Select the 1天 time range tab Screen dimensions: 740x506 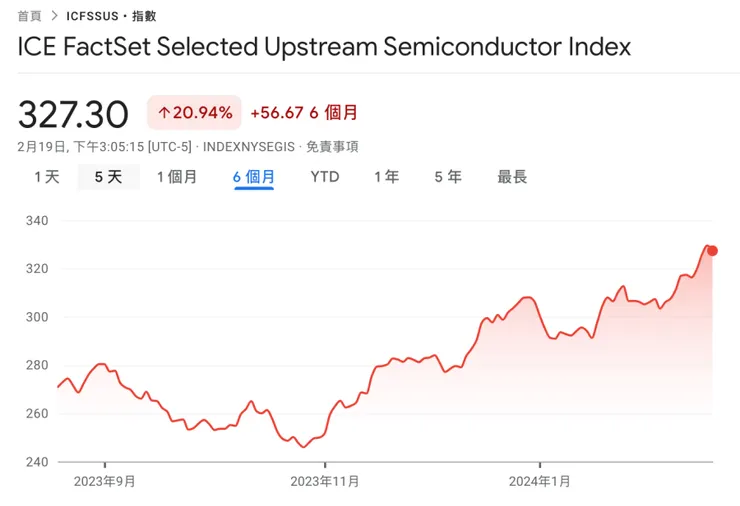click(47, 177)
